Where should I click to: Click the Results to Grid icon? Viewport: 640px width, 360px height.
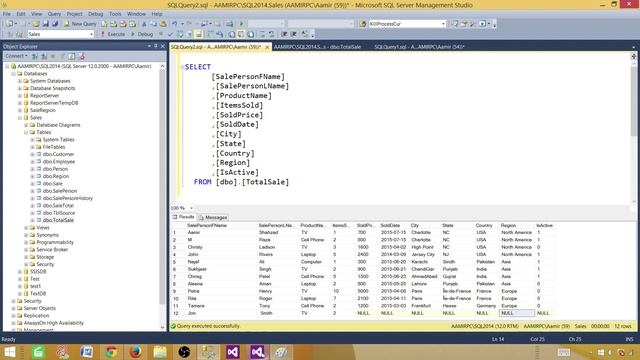pos(241,34)
